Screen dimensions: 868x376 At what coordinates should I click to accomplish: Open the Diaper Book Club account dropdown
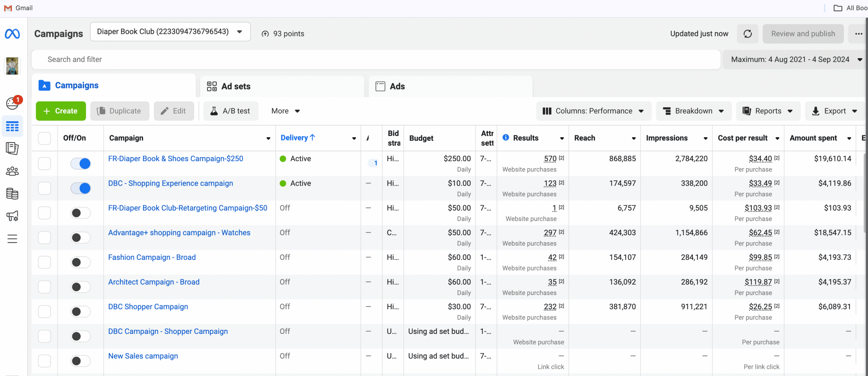(170, 32)
